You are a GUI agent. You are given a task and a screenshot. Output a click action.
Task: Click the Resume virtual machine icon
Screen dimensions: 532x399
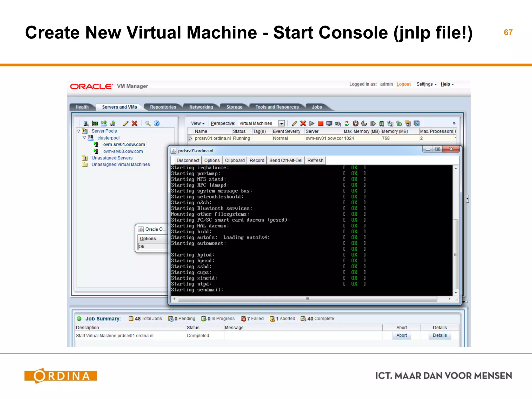click(373, 123)
